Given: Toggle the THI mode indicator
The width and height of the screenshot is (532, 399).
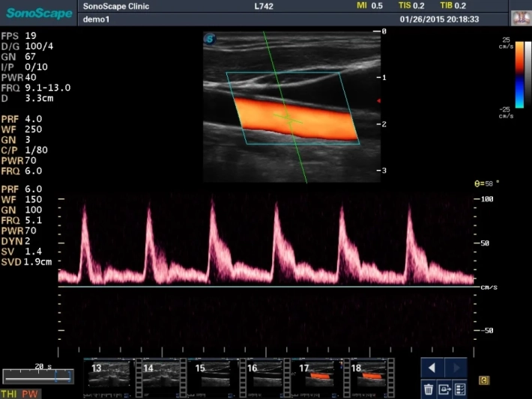Looking at the screenshot, I should point(10,394).
